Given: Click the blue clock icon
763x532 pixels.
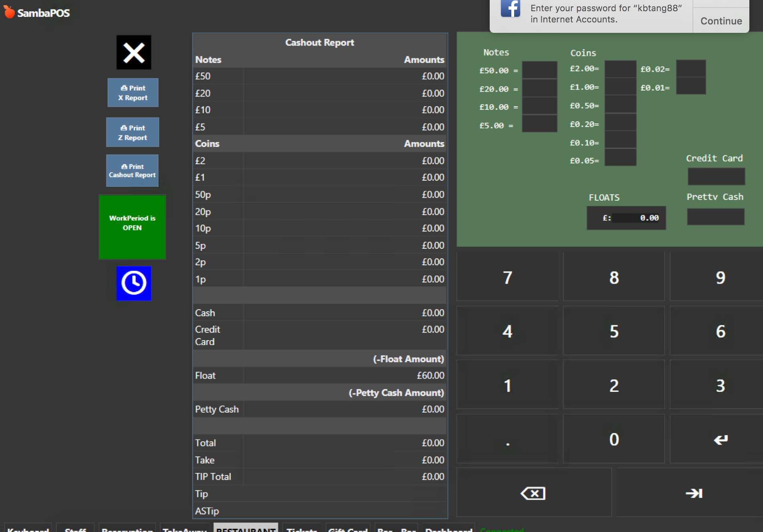Looking at the screenshot, I should tap(134, 283).
